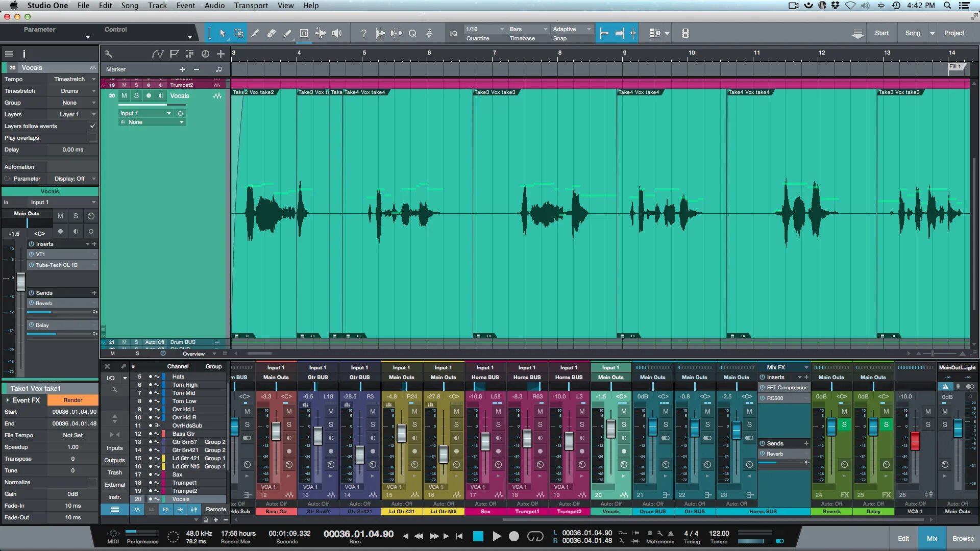Solo the Vocals track in arrangement
The height and width of the screenshot is (551, 980).
click(x=136, y=95)
